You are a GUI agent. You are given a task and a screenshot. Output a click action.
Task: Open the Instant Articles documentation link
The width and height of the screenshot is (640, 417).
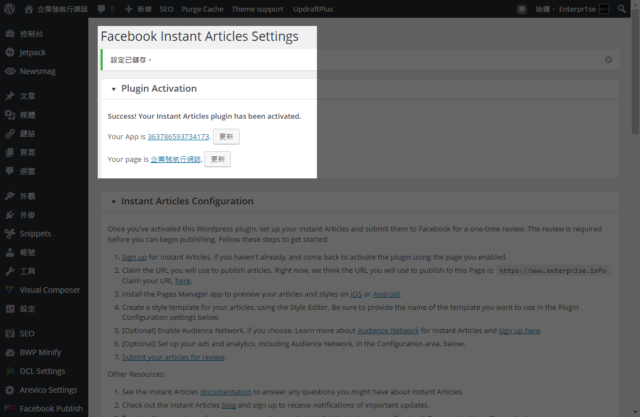pos(226,392)
